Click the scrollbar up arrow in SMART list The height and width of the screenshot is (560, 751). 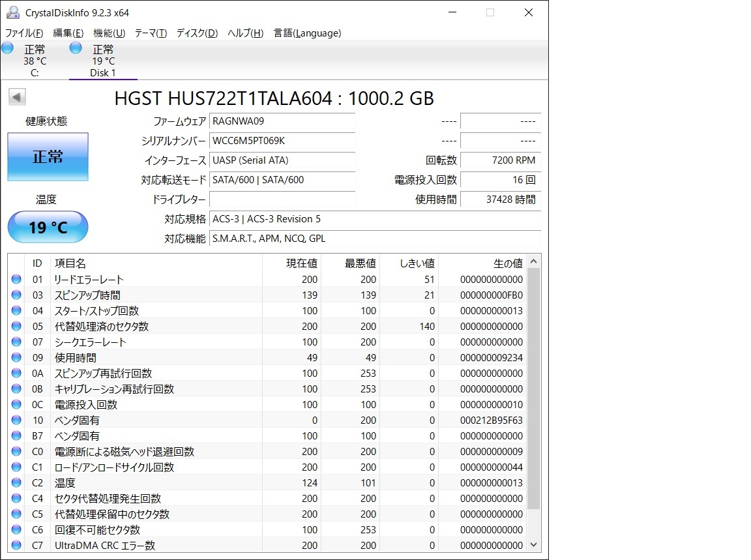533,261
